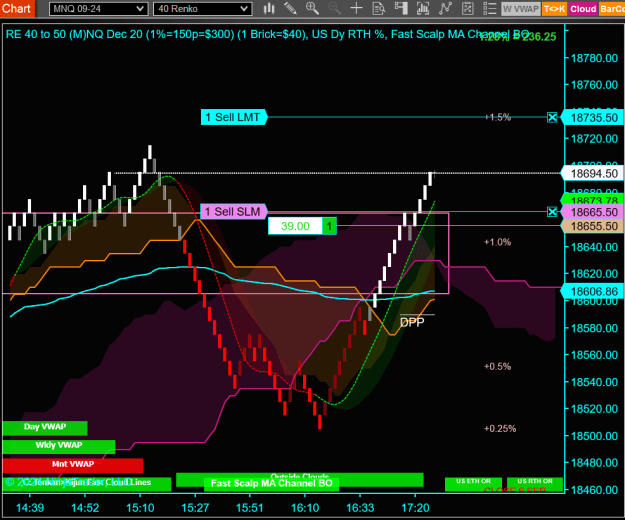Click the +1.5% level label
This screenshot has width=625, height=520.
[x=498, y=117]
